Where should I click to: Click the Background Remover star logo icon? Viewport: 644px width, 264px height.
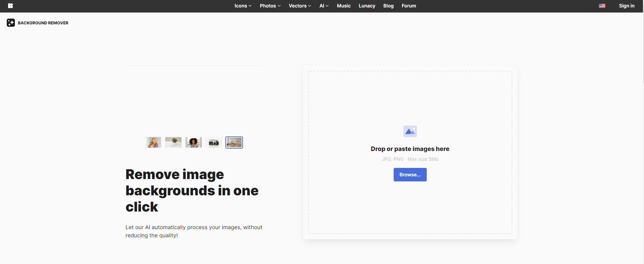pyautogui.click(x=11, y=23)
